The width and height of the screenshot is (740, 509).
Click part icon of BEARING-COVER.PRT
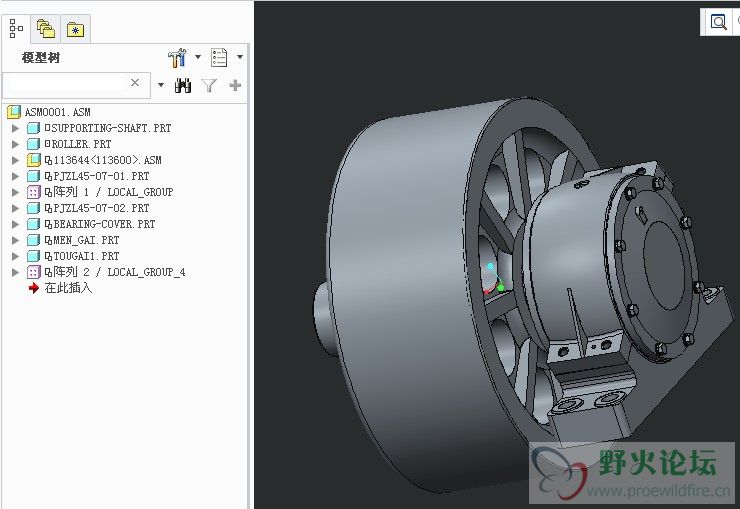[34, 224]
